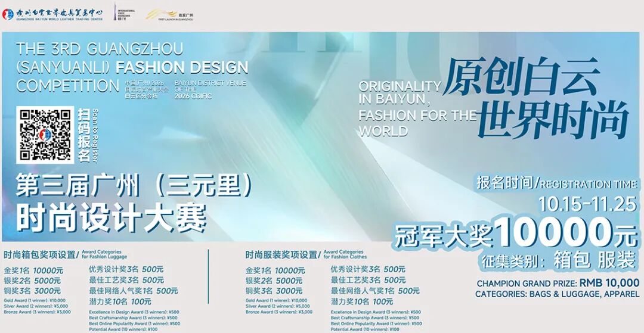
Task: Click 'Bronze Award (3 winners): ¥3,000' under clothes
Action: 279,312
